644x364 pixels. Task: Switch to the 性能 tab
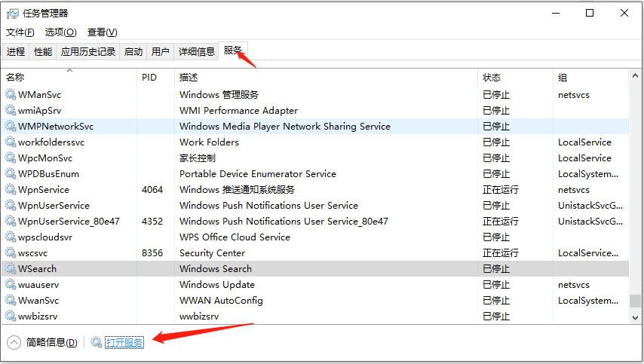click(43, 52)
